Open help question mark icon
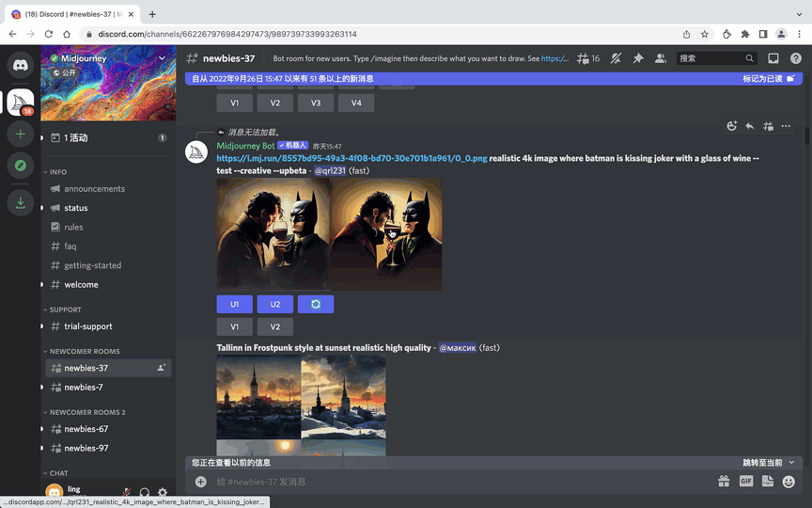 click(x=796, y=58)
